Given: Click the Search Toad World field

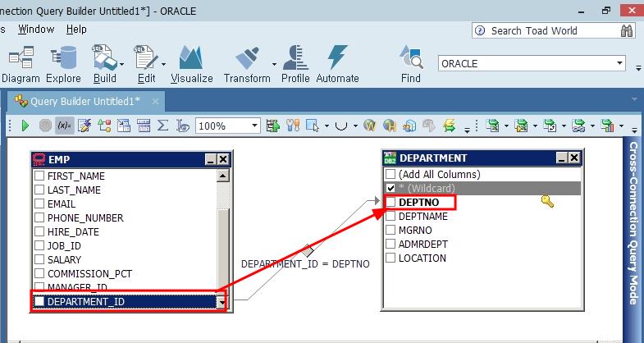Looking at the screenshot, I should point(546,30).
